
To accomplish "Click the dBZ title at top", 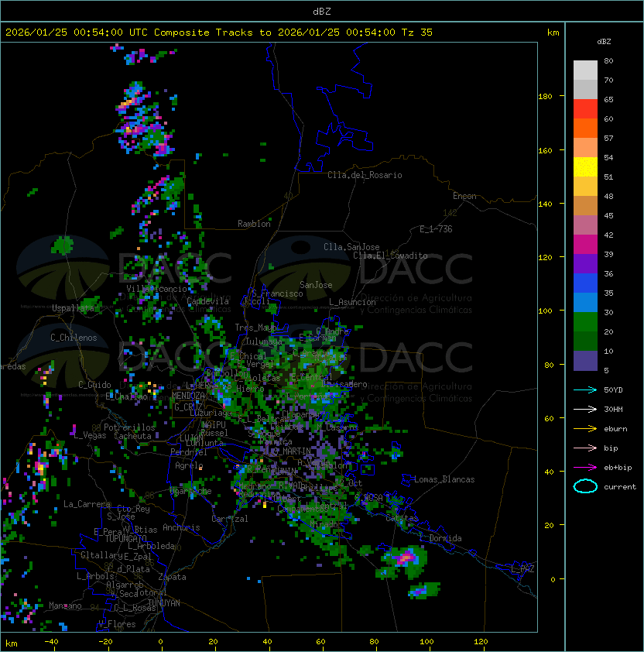I will [x=322, y=12].
